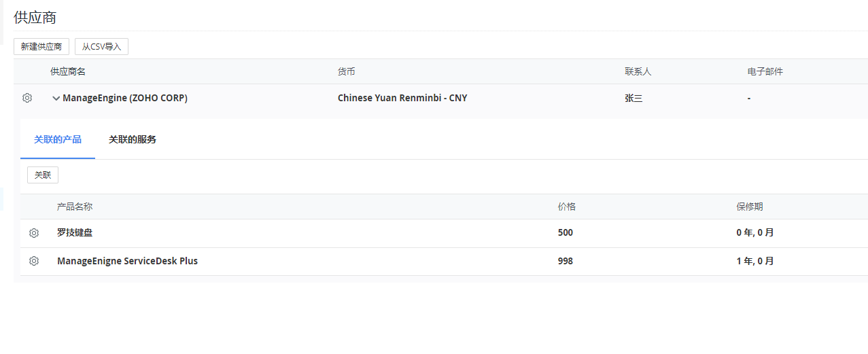Collapse the ManageEngine (ZOHO CORP) vendor row
The height and width of the screenshot is (354, 868).
56,99
